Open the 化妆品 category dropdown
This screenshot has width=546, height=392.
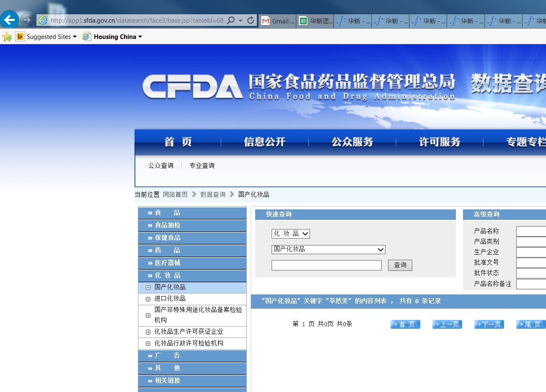click(291, 234)
